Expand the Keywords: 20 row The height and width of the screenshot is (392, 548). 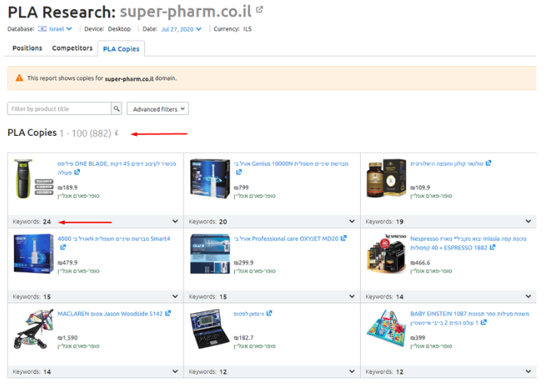click(352, 221)
